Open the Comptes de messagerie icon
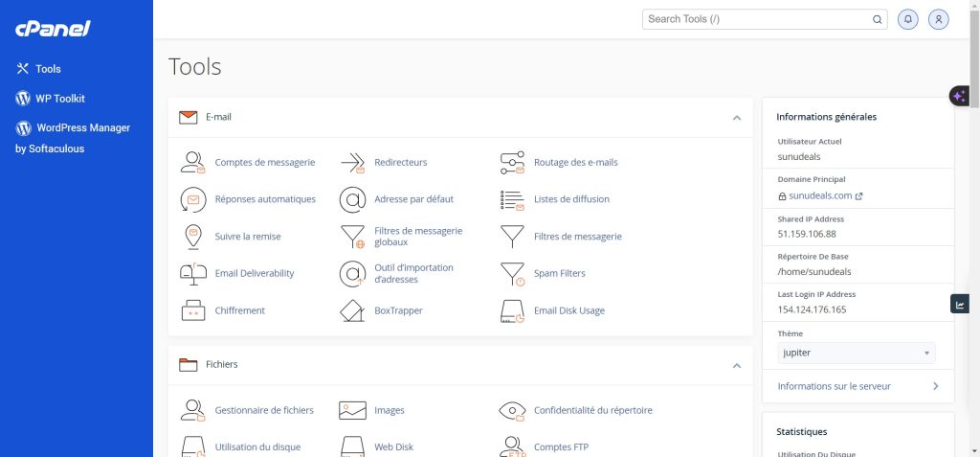 click(193, 162)
